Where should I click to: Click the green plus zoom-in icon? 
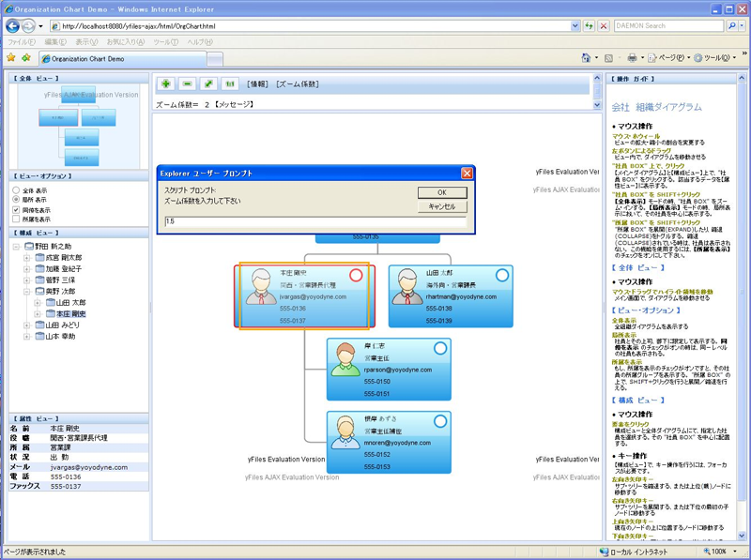click(166, 83)
